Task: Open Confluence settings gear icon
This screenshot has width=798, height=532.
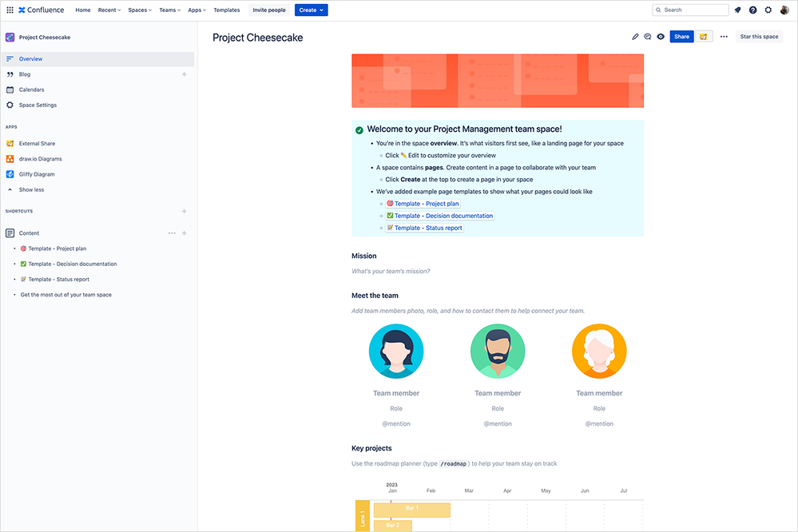Action: [x=767, y=10]
